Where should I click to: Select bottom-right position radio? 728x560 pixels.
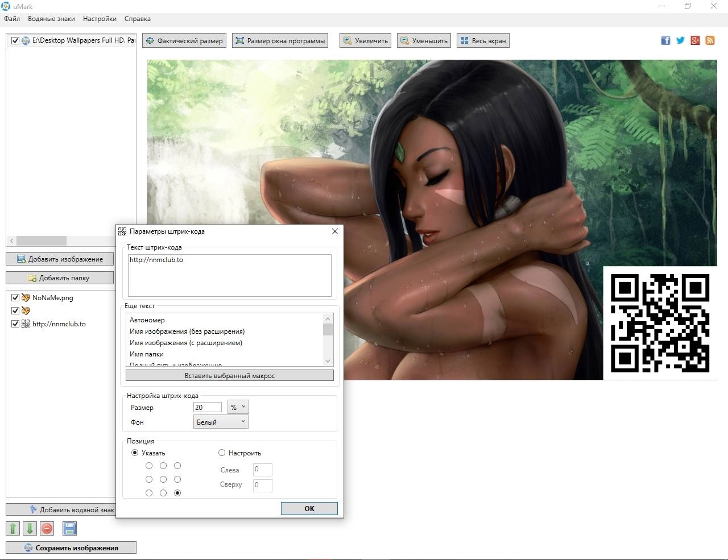pyautogui.click(x=177, y=493)
